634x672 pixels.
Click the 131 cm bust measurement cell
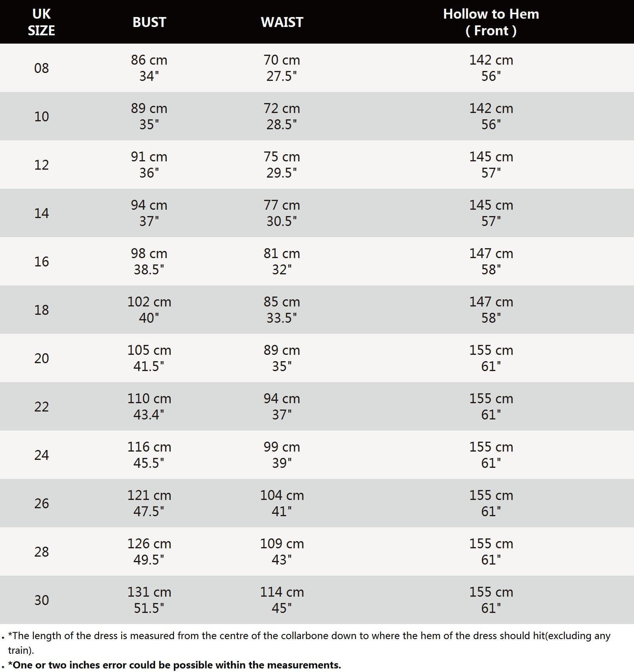coord(149,600)
